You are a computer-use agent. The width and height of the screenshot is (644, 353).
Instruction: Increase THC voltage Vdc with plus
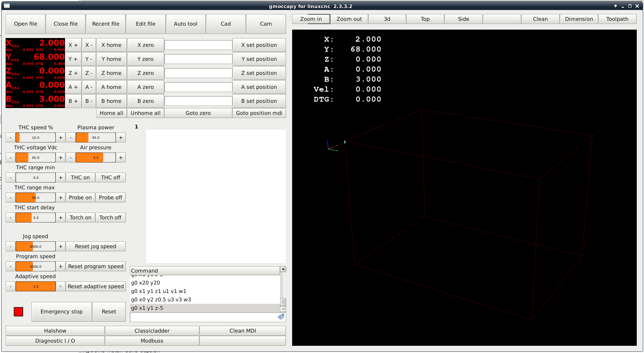pyautogui.click(x=61, y=158)
